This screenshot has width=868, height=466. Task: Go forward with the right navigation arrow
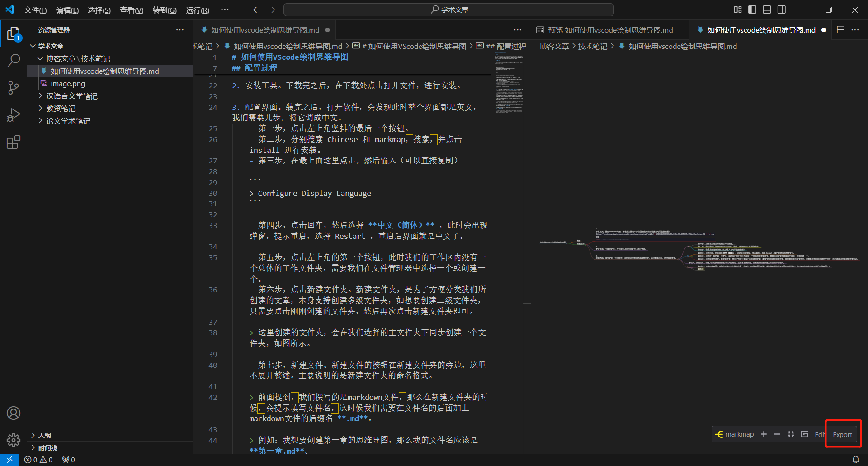(272, 10)
